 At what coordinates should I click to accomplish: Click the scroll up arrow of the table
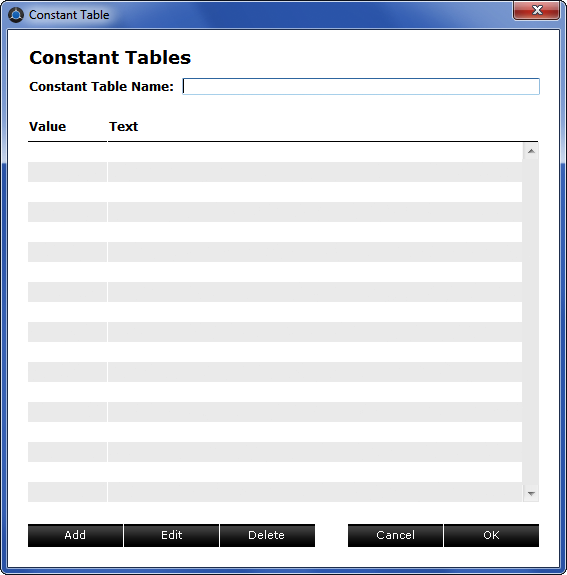point(531,151)
